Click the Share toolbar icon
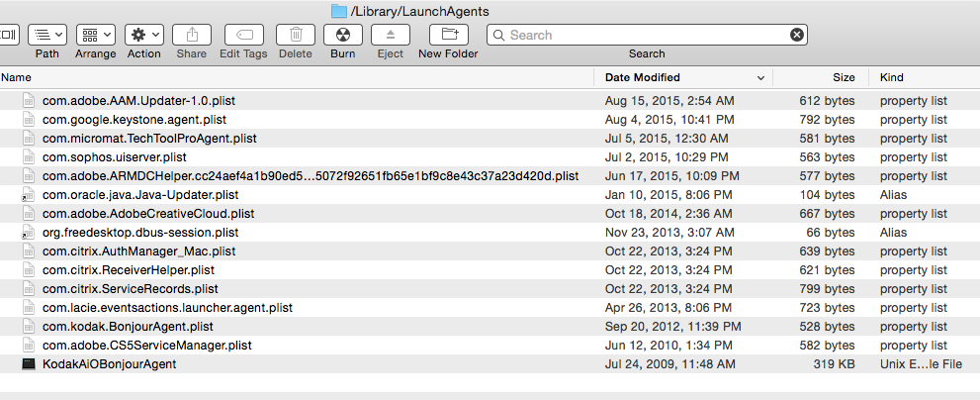Screen dimensions: 980x400 (x=192, y=35)
